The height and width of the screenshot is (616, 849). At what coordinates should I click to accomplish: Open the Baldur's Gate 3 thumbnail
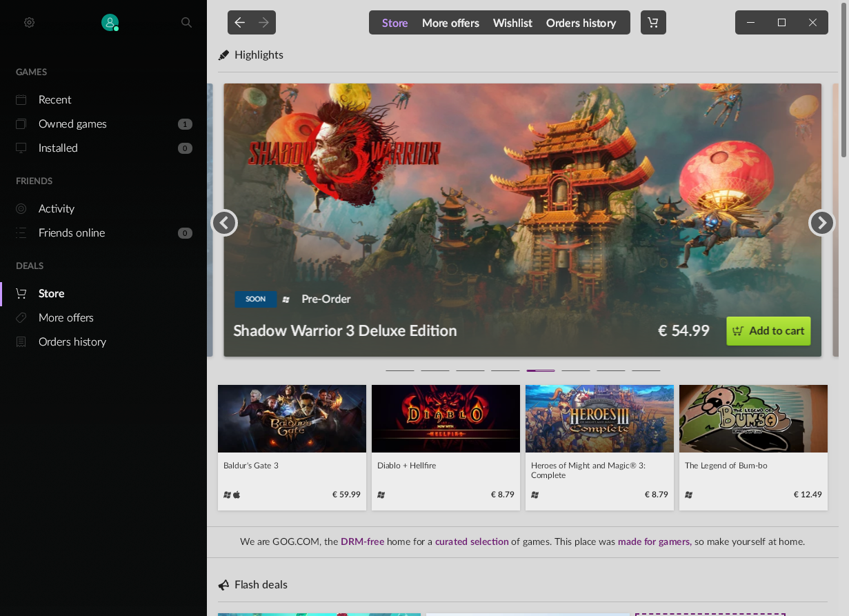coord(292,419)
